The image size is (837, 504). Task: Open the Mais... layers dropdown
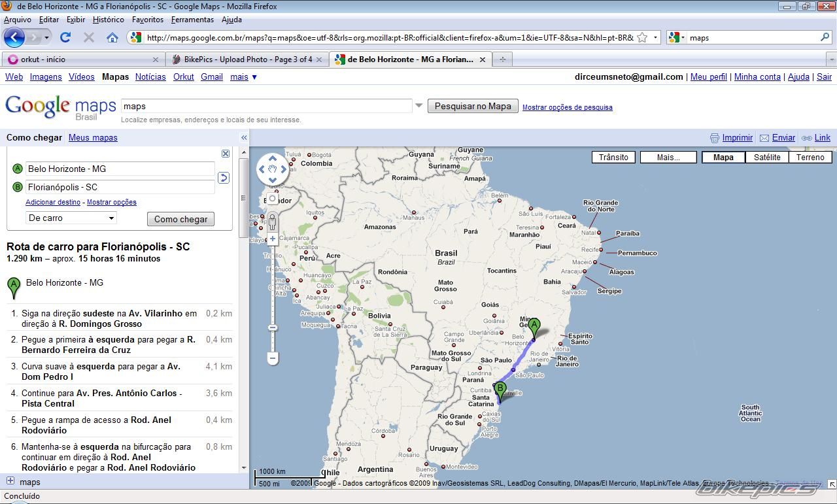668,158
